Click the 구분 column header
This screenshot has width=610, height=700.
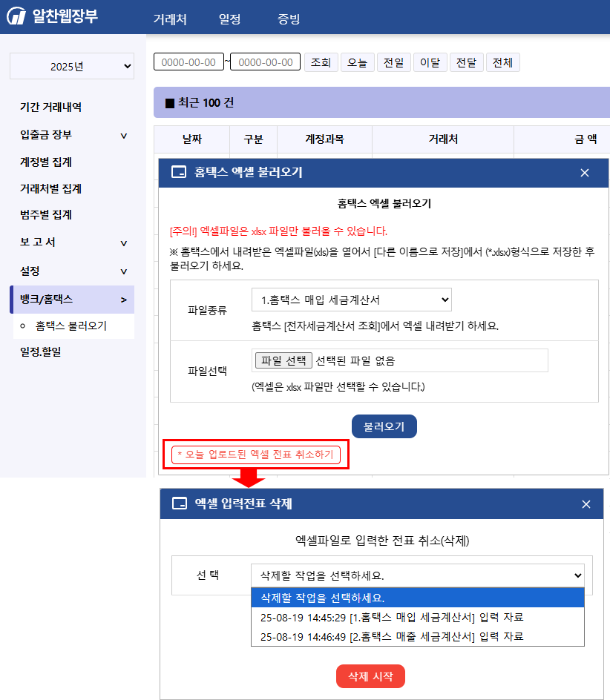253,139
